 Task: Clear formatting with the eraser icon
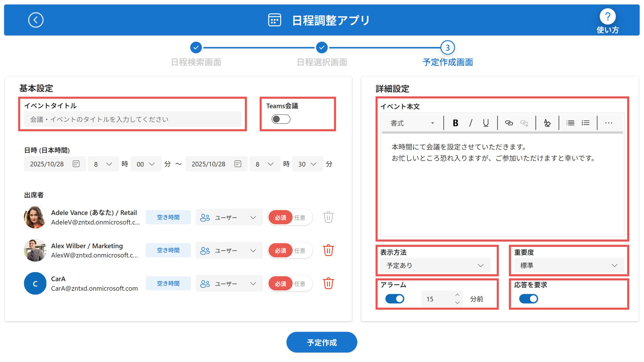click(547, 123)
